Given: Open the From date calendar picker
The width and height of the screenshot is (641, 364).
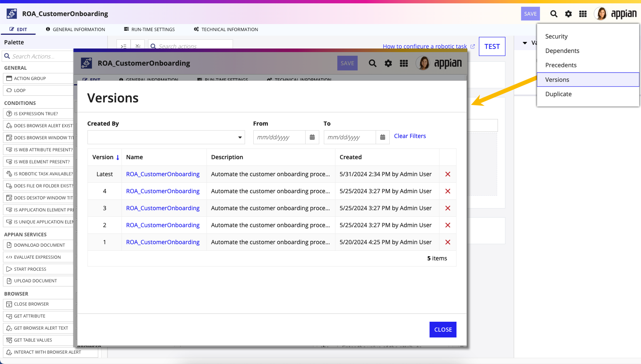Looking at the screenshot, I should (x=312, y=137).
